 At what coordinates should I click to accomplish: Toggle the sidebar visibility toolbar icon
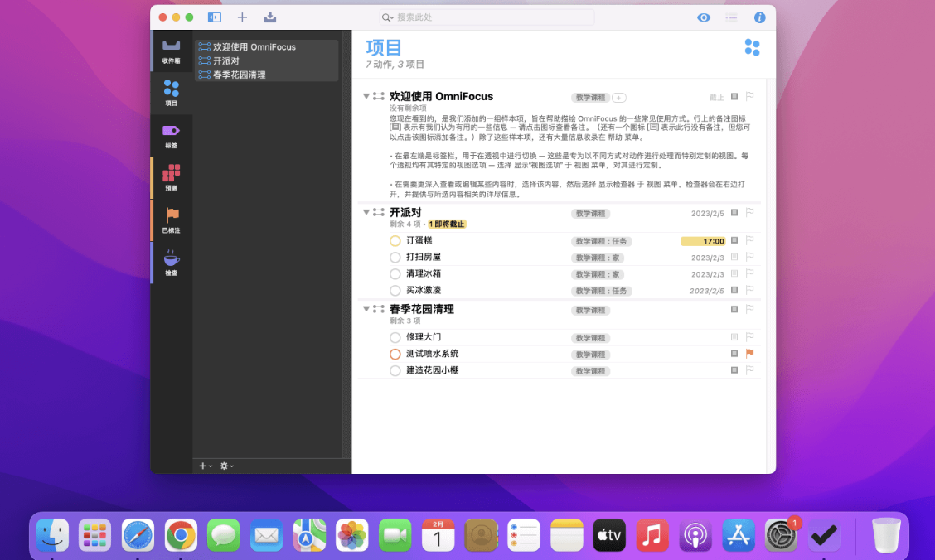coord(214,17)
